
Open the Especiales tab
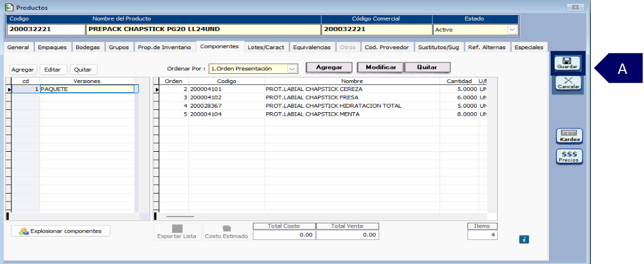(529, 47)
